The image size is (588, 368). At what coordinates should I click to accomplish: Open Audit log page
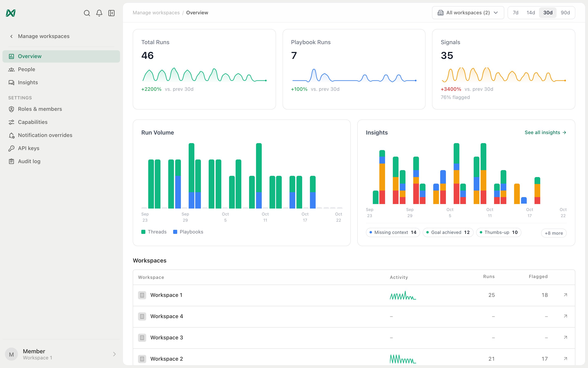point(61,161)
